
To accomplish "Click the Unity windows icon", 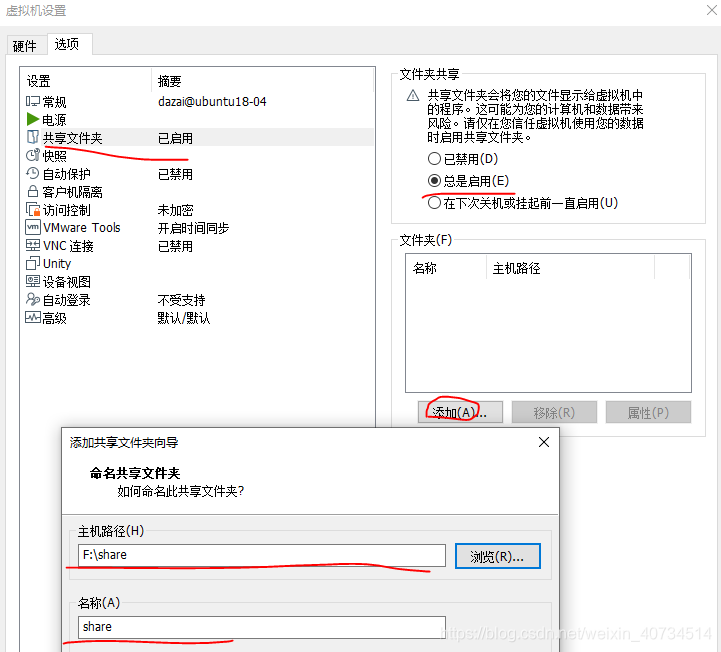I will (33, 263).
